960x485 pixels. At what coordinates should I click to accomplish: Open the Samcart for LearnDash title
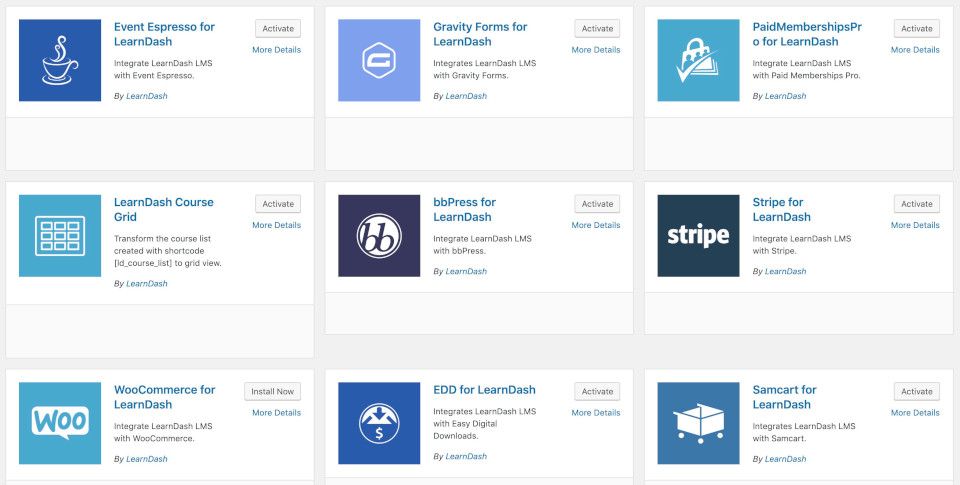[x=784, y=397]
